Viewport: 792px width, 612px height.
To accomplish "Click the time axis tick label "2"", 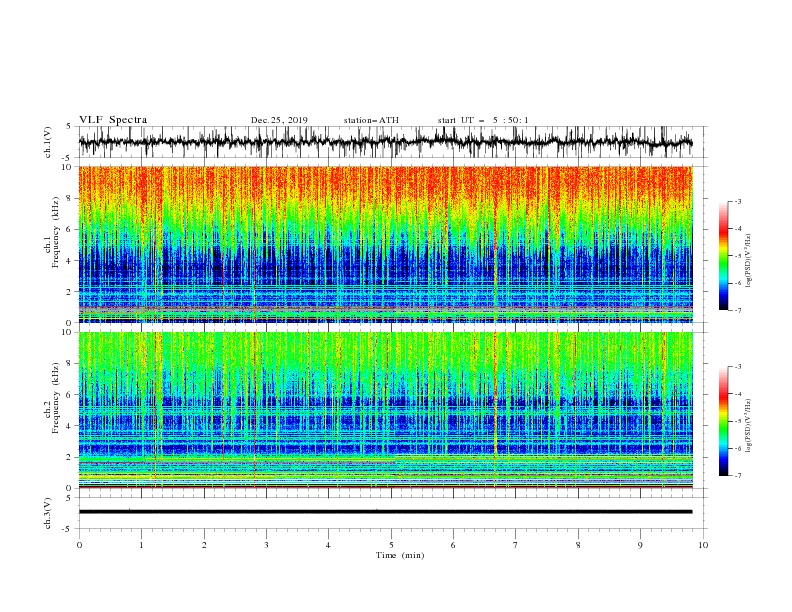I will [x=204, y=545].
